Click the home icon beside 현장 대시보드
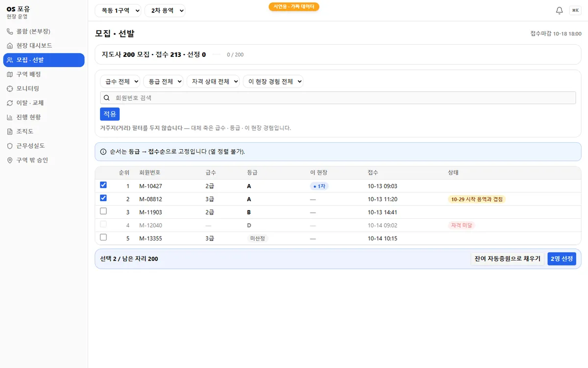 [10, 46]
